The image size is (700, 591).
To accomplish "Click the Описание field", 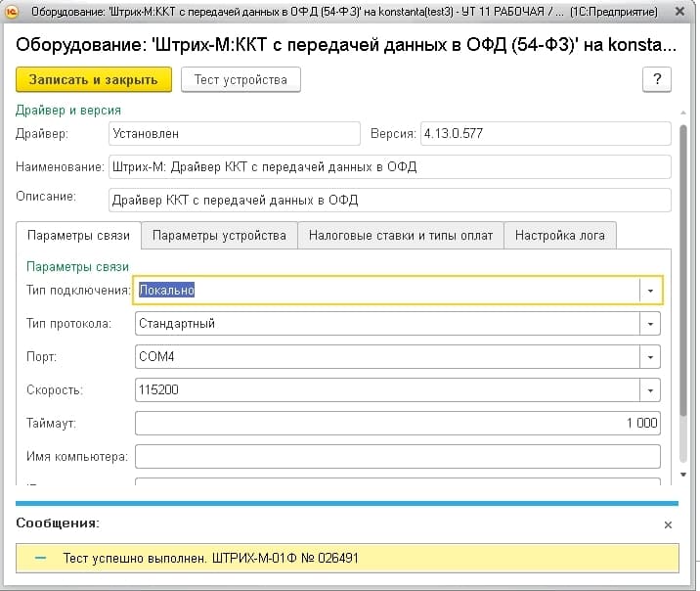I will coord(390,201).
